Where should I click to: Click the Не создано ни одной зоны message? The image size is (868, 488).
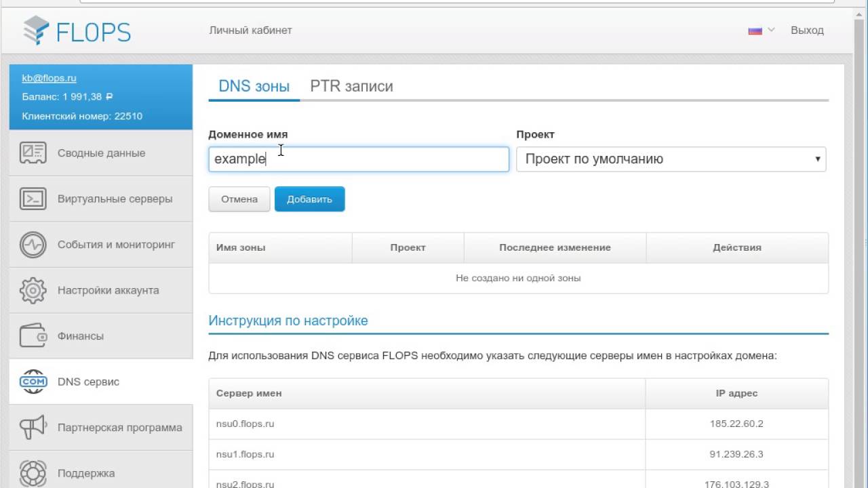click(x=518, y=278)
